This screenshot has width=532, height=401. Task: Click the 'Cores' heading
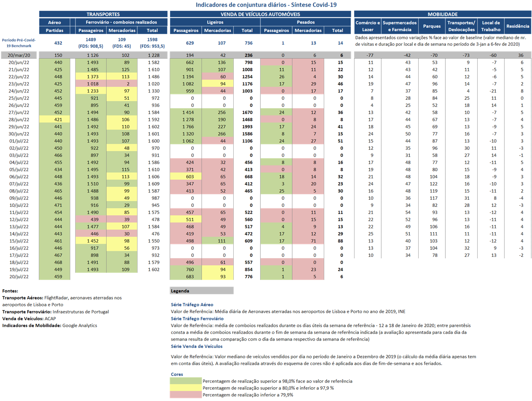177,374
